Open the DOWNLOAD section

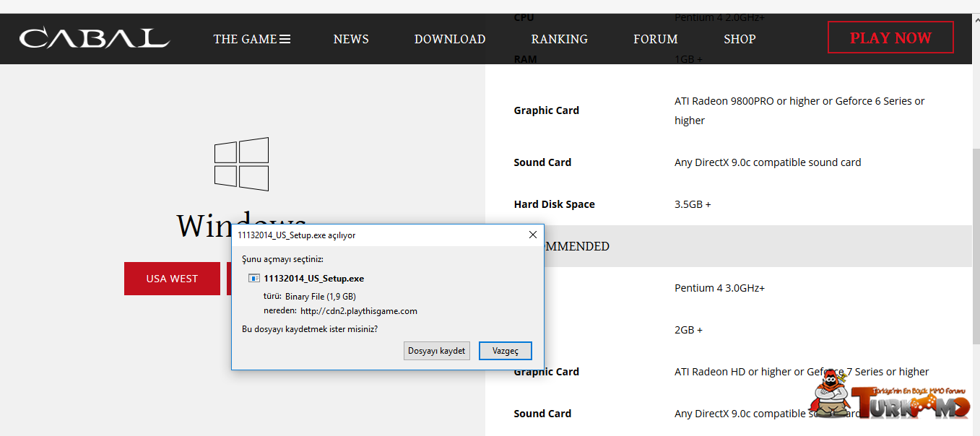tap(450, 39)
